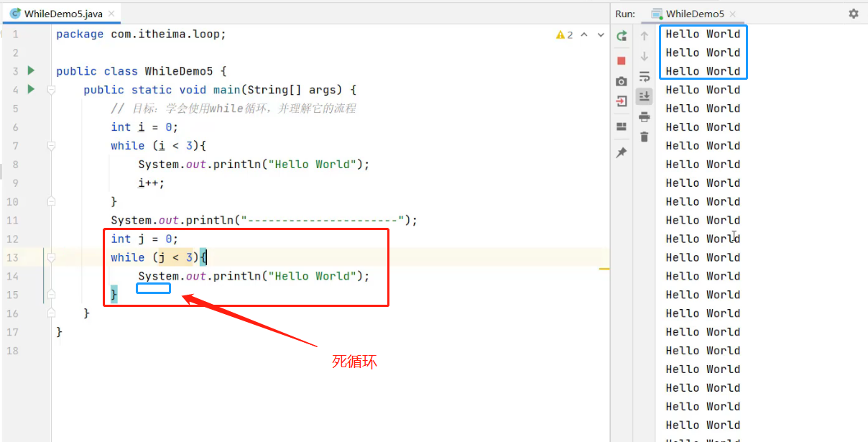The height and width of the screenshot is (442, 868).
Task: Click the "public class WhileDemo5 {" declaration
Action: [141, 71]
